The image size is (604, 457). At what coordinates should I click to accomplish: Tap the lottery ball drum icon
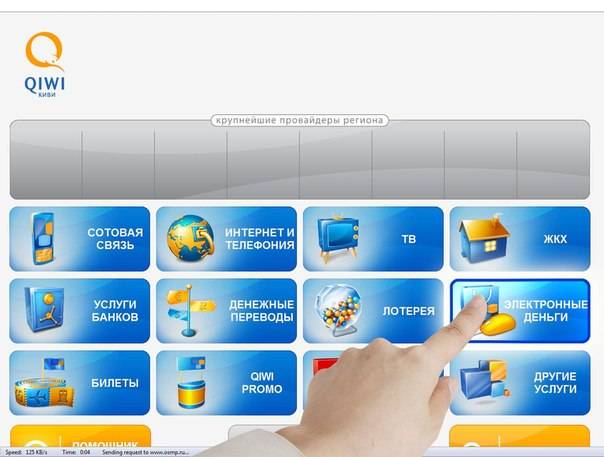(339, 311)
